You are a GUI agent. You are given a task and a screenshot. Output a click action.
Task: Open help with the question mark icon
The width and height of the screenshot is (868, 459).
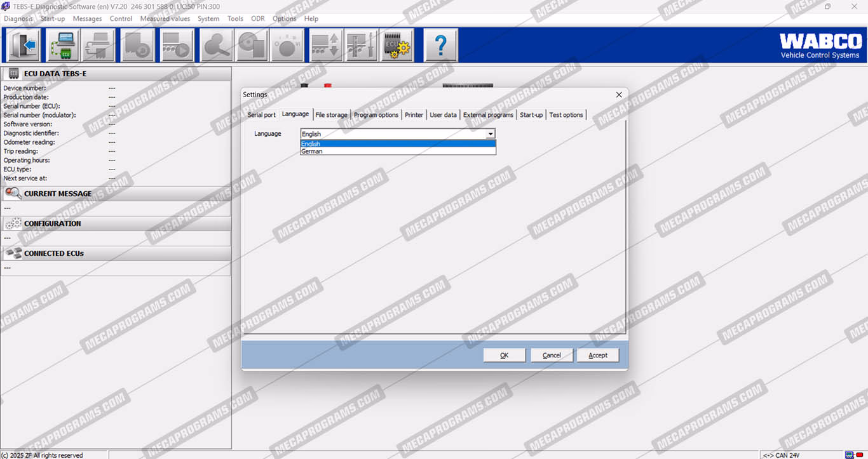[x=440, y=46]
